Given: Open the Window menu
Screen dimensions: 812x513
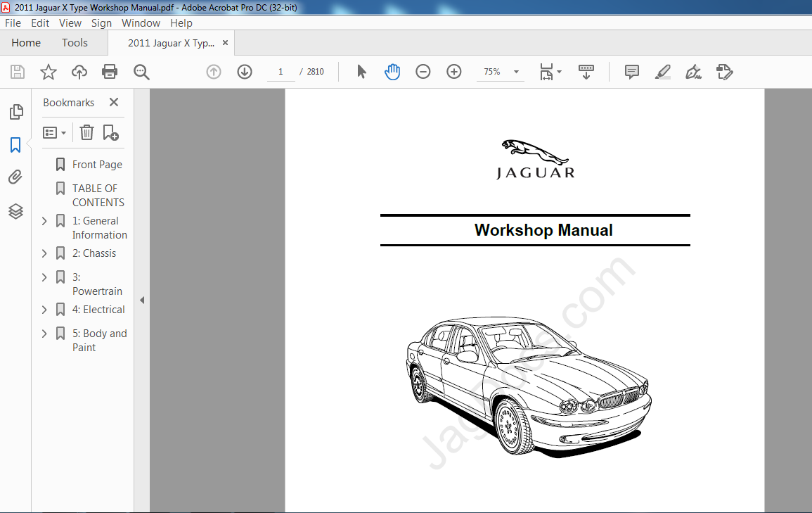Looking at the screenshot, I should (x=141, y=23).
